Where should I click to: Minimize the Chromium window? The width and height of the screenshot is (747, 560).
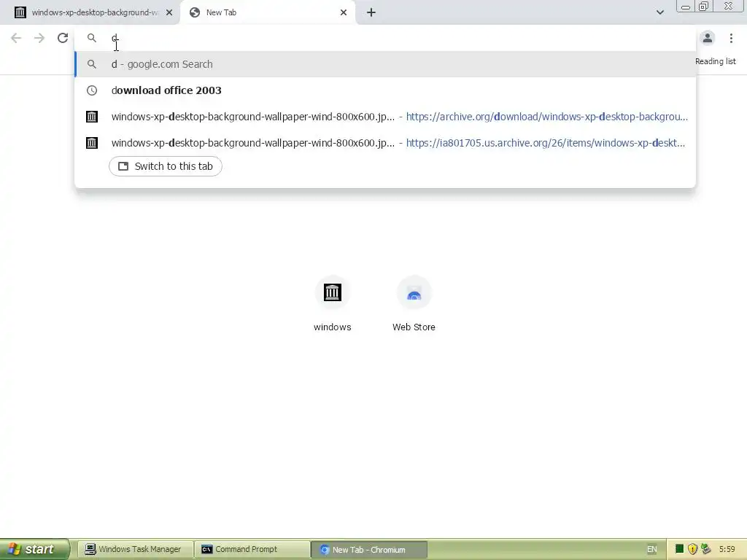click(686, 7)
